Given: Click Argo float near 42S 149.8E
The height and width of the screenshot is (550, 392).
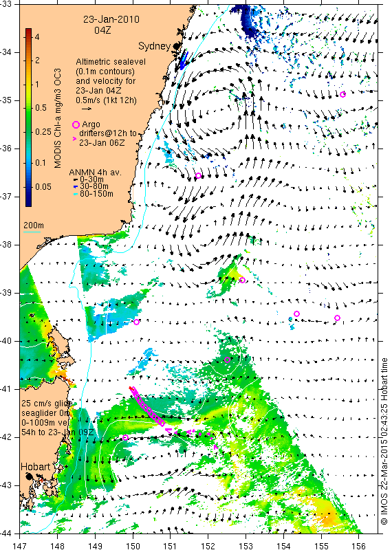Looking at the screenshot, I should (x=126, y=437).
